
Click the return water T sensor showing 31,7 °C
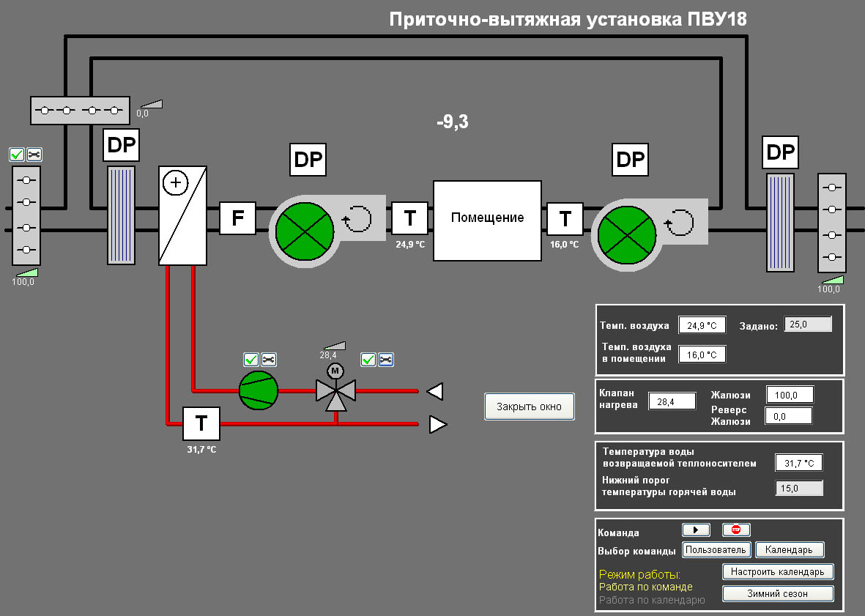pos(201,424)
